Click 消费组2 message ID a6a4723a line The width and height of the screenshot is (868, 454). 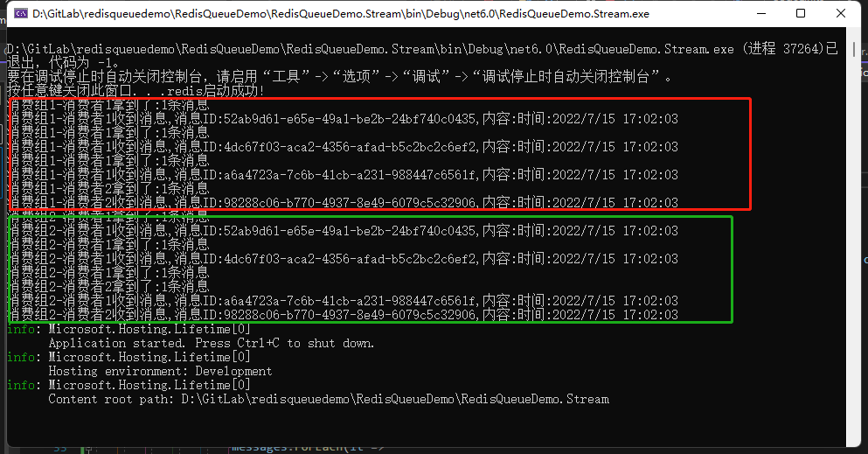[x=343, y=301]
